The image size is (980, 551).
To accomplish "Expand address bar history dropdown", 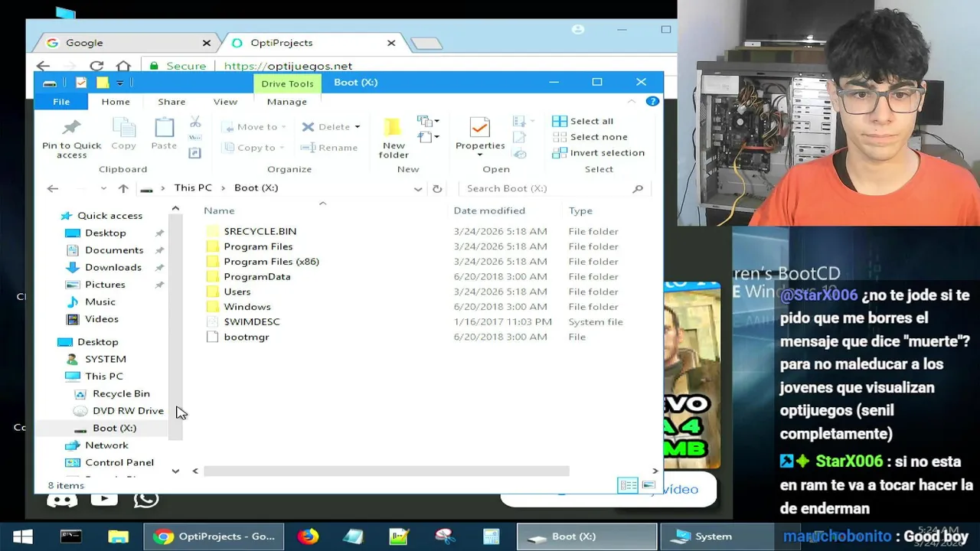I will pos(418,188).
